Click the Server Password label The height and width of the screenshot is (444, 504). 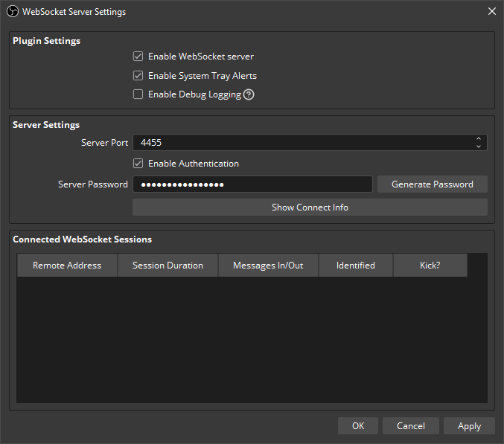[93, 184]
